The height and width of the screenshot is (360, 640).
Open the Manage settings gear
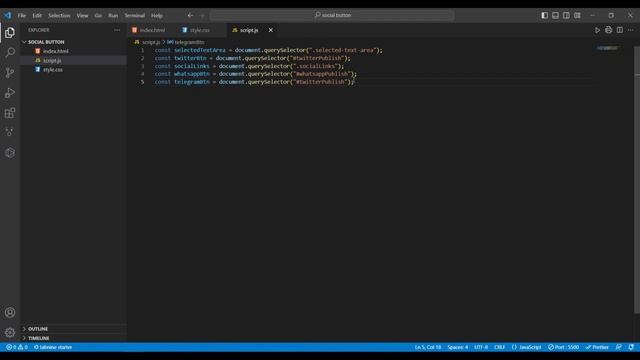pyautogui.click(x=10, y=332)
